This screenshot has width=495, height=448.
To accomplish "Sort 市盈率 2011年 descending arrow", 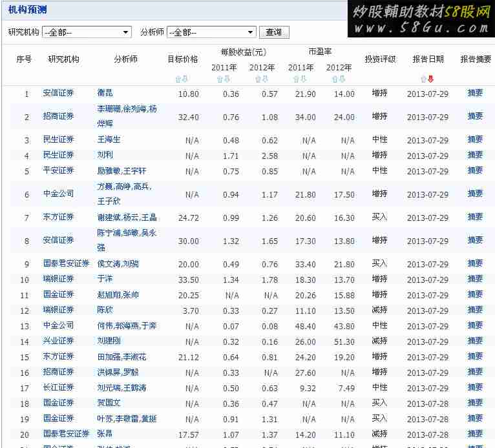I will [303, 79].
